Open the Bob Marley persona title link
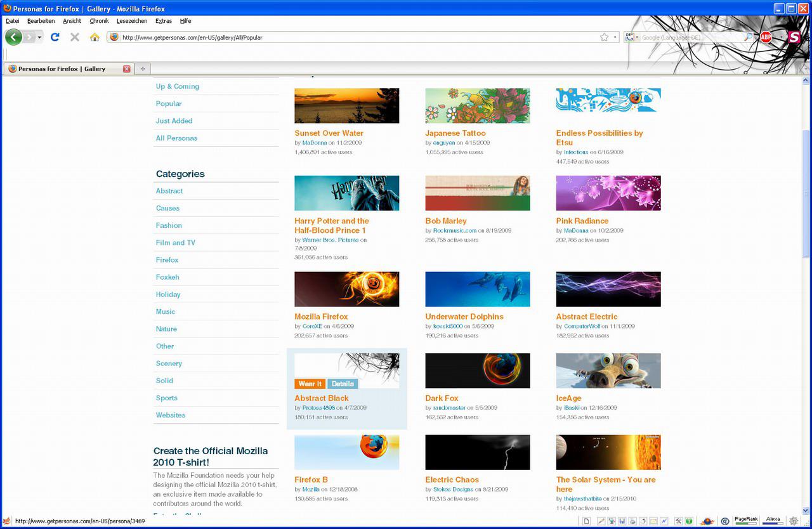 tap(446, 221)
